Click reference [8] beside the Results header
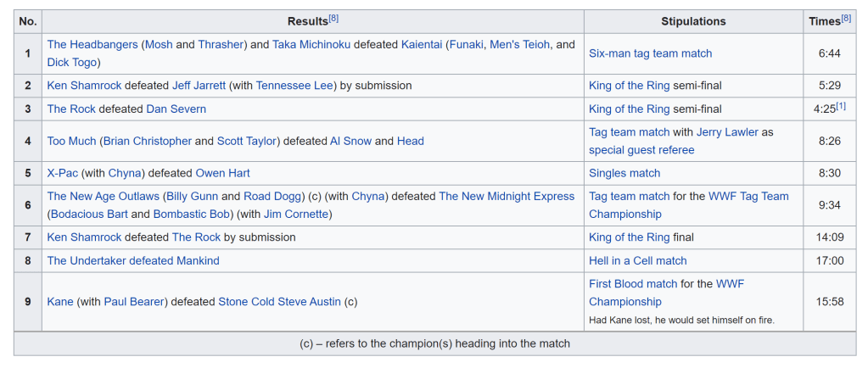The width and height of the screenshot is (868, 368). [334, 18]
